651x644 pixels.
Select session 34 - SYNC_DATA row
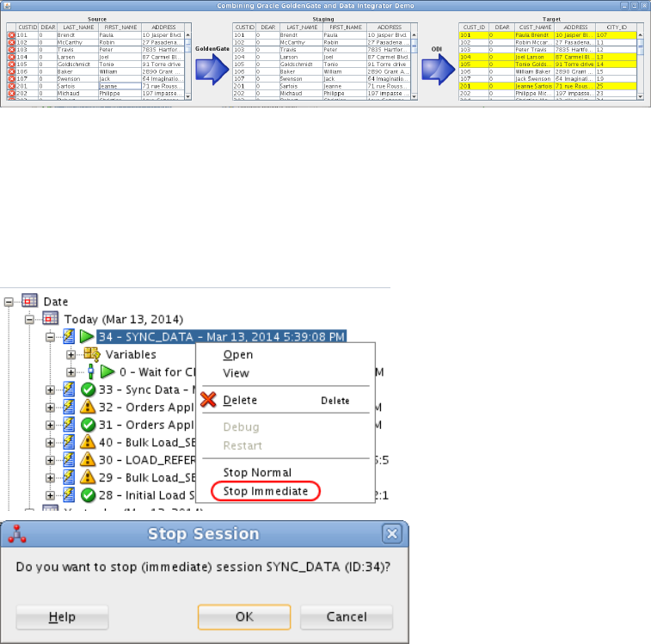tap(221, 337)
